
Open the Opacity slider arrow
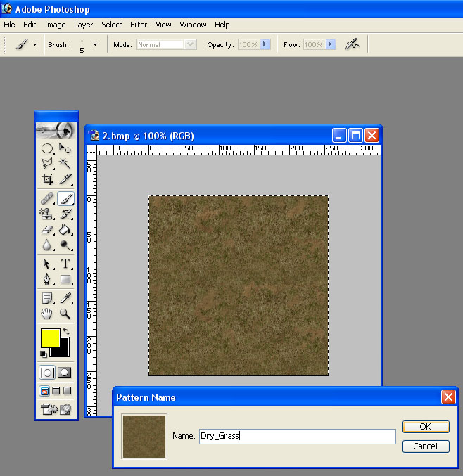265,44
